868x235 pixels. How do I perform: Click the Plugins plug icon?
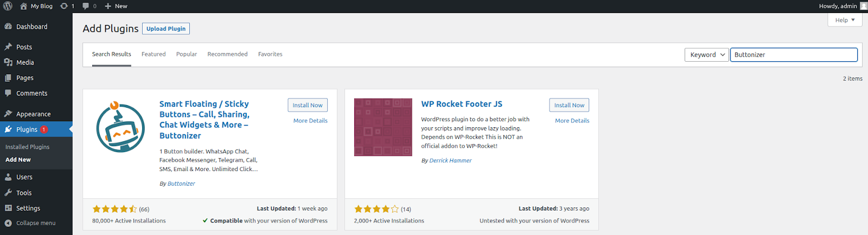8,129
